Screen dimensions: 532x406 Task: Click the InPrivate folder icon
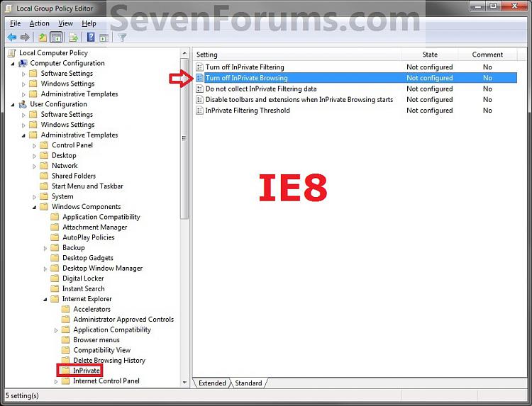click(65, 371)
